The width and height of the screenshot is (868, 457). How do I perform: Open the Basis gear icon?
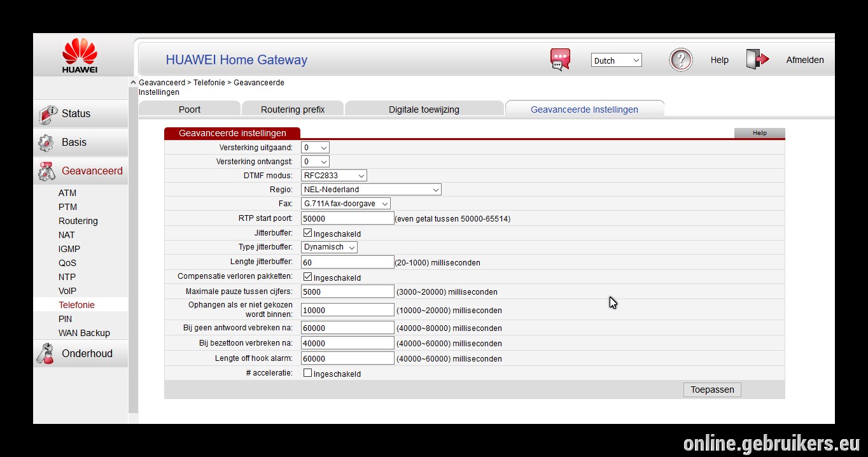pos(46,143)
